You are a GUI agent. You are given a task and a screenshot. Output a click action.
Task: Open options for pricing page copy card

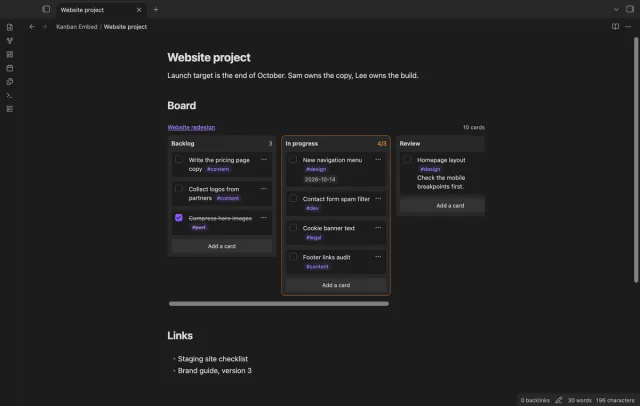[x=264, y=160]
